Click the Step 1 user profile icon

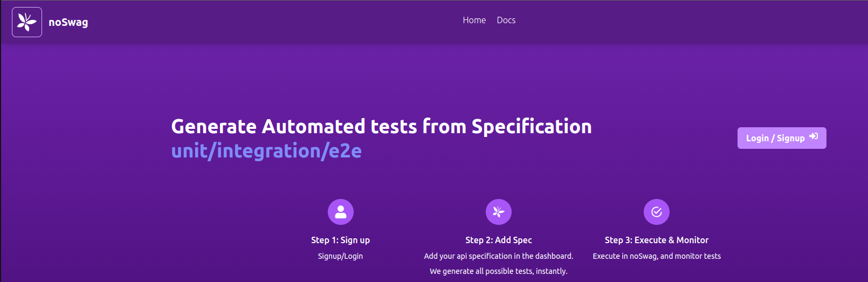(341, 212)
